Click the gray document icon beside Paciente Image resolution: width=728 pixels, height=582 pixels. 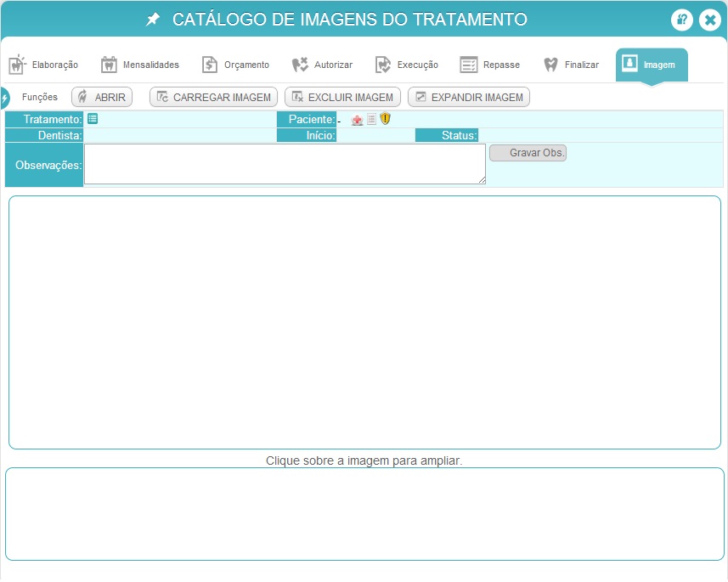371,119
